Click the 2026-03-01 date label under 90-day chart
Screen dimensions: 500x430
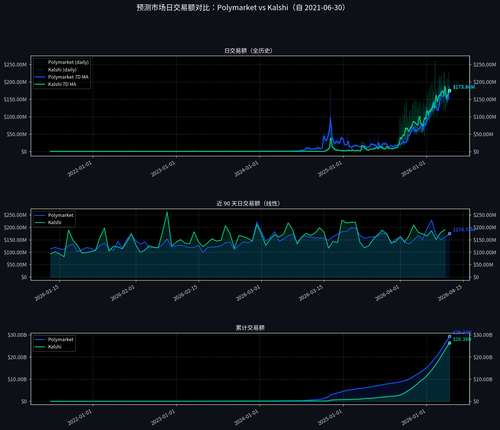point(248,293)
